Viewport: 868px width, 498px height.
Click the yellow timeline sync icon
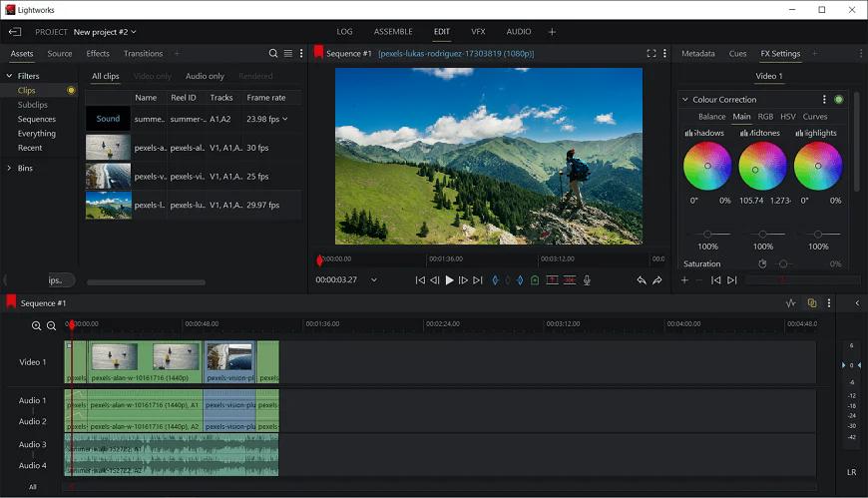tap(812, 303)
